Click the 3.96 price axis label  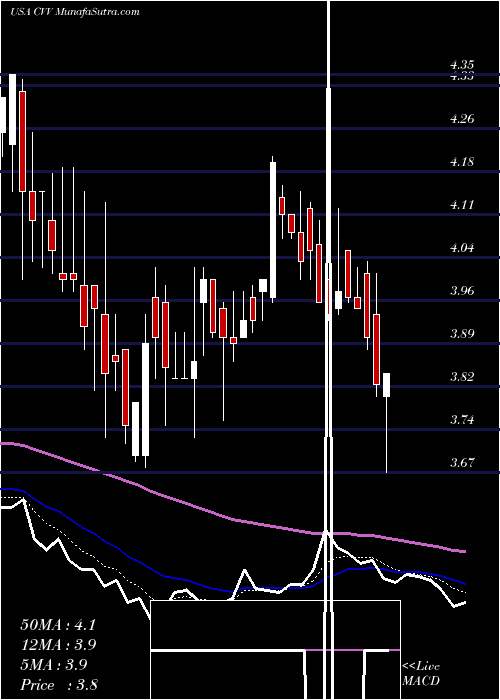tap(462, 291)
